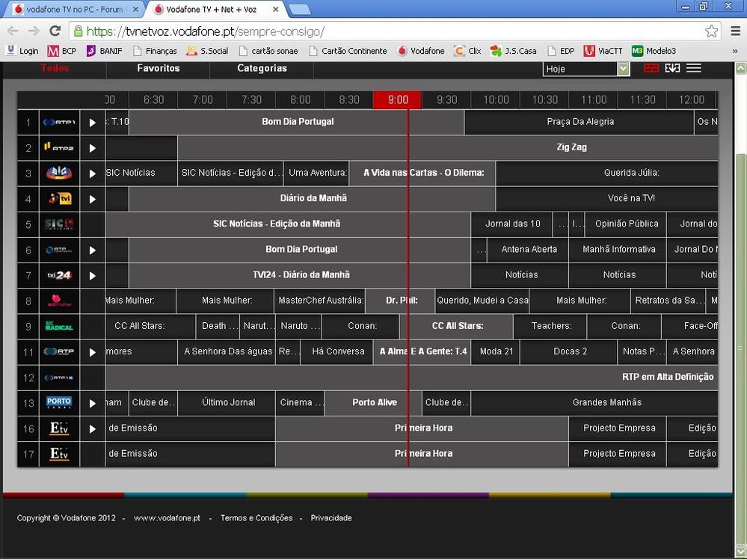Reload the page in browser

(55, 31)
